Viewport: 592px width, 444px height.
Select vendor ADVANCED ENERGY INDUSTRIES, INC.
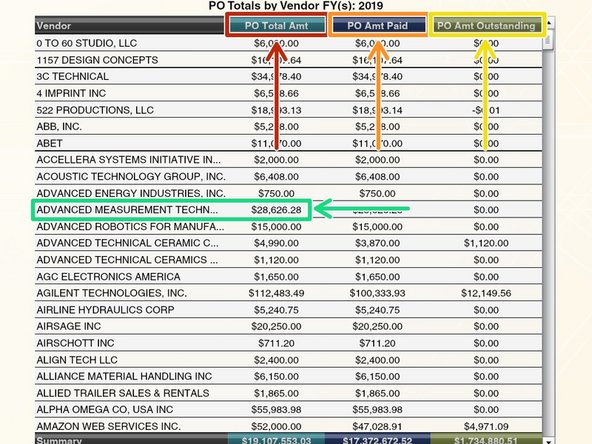click(131, 193)
